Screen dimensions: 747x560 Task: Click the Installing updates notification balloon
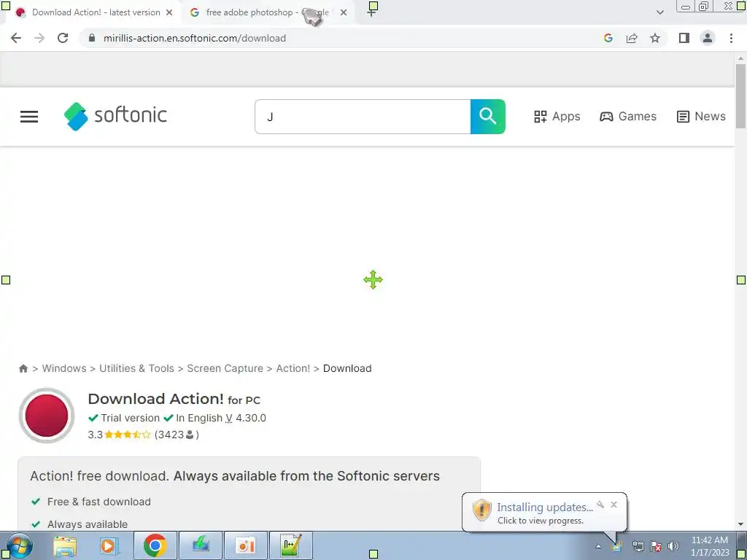click(x=544, y=513)
